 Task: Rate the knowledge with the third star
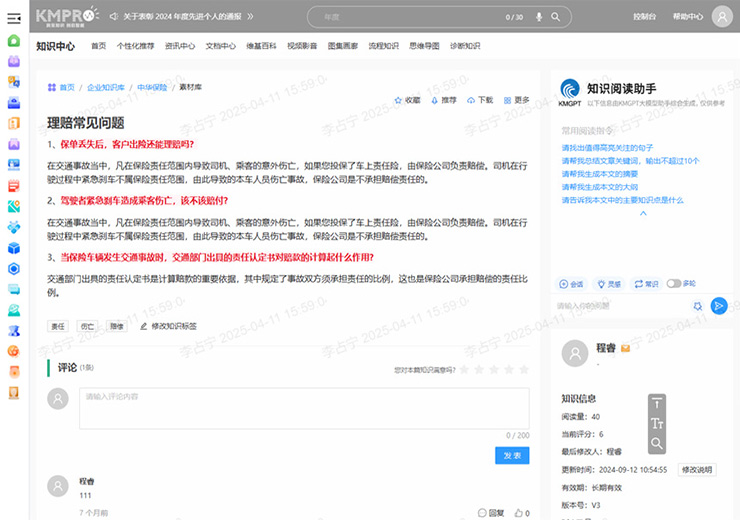tap(494, 369)
